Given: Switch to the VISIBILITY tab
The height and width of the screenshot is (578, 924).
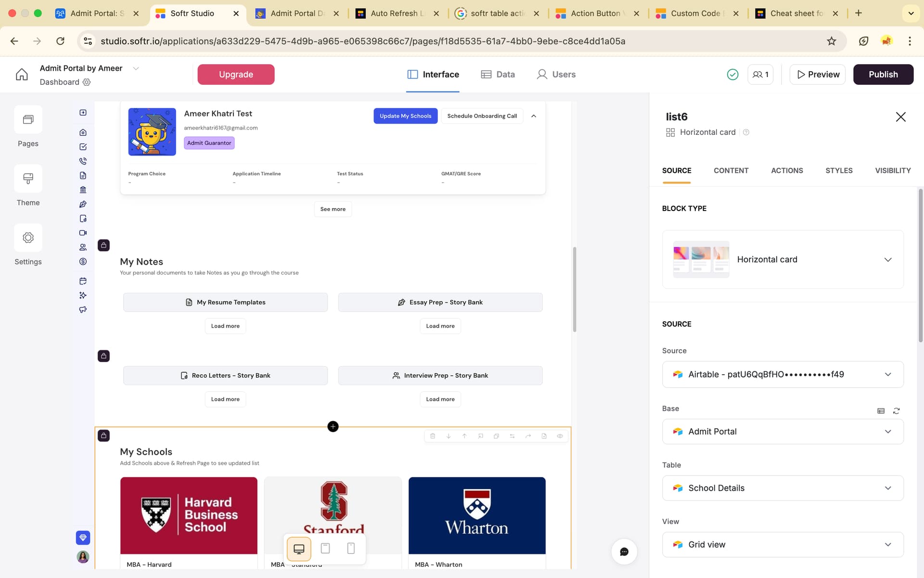Looking at the screenshot, I should click(893, 171).
